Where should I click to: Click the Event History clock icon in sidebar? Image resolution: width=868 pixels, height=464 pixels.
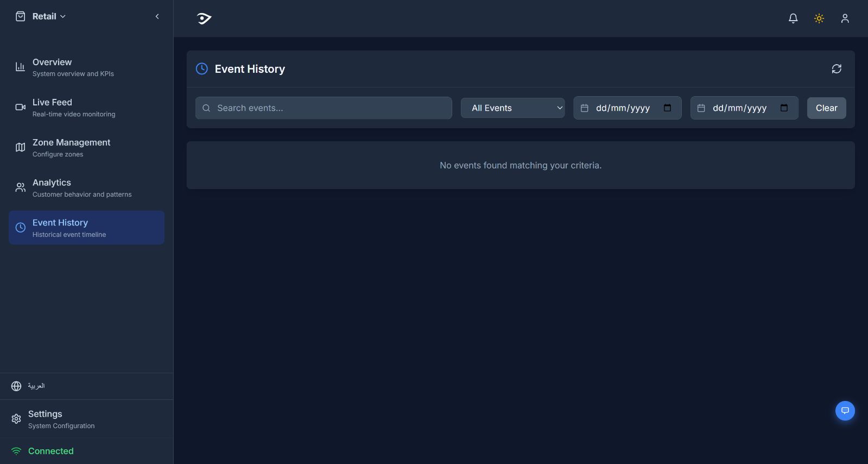(x=20, y=228)
